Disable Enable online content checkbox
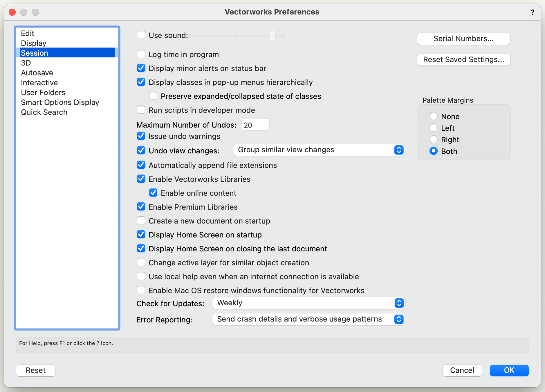Viewport: 545px width, 392px height. pos(153,193)
